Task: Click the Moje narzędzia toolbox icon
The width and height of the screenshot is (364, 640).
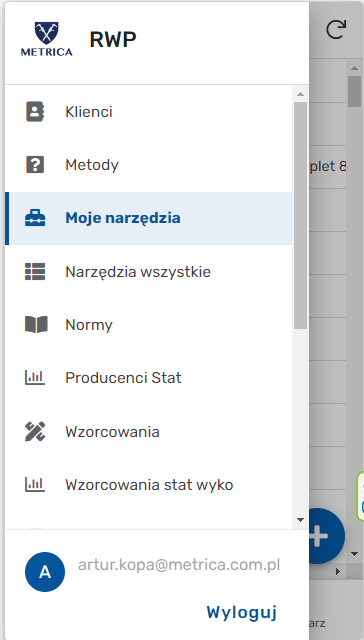Action: (35, 218)
